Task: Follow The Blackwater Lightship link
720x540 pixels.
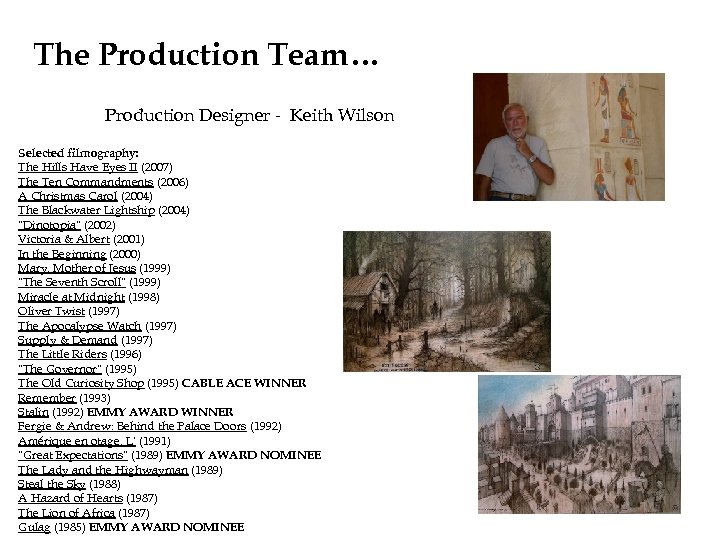Action: point(86,210)
